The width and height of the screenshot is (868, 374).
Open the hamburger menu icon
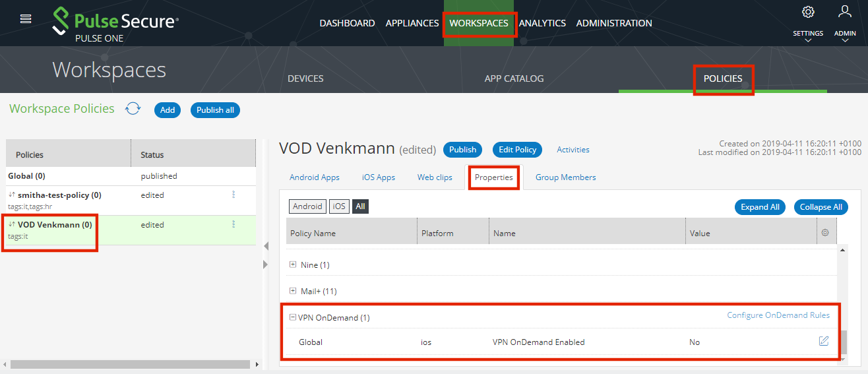(x=26, y=18)
